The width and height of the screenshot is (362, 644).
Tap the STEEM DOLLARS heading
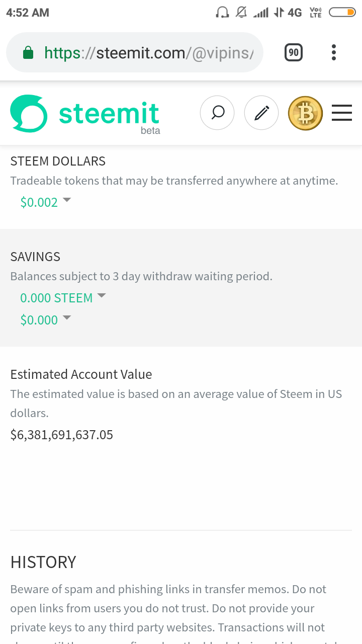click(58, 161)
